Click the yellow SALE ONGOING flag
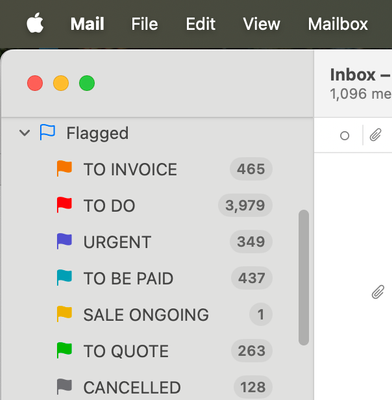Screen dimensions: 392x400 pos(64,314)
